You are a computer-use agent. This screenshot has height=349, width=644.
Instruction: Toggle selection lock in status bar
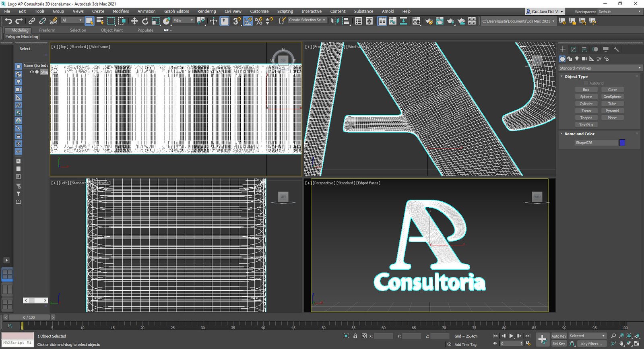coord(355,336)
